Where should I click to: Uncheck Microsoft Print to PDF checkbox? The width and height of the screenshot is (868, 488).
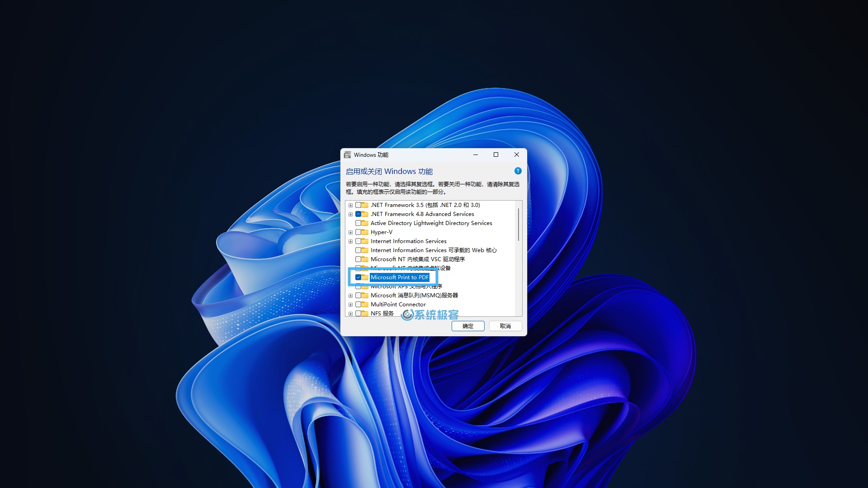(x=358, y=277)
